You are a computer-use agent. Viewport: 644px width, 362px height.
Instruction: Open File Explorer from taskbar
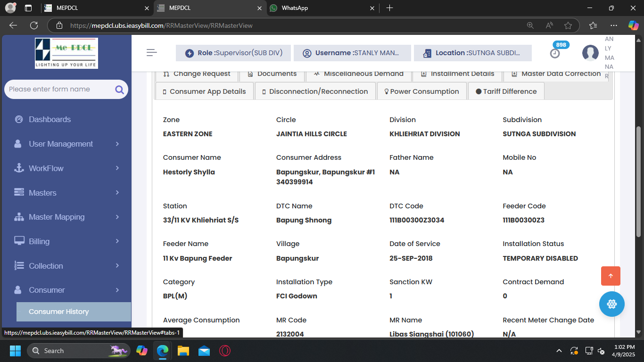pos(183,351)
